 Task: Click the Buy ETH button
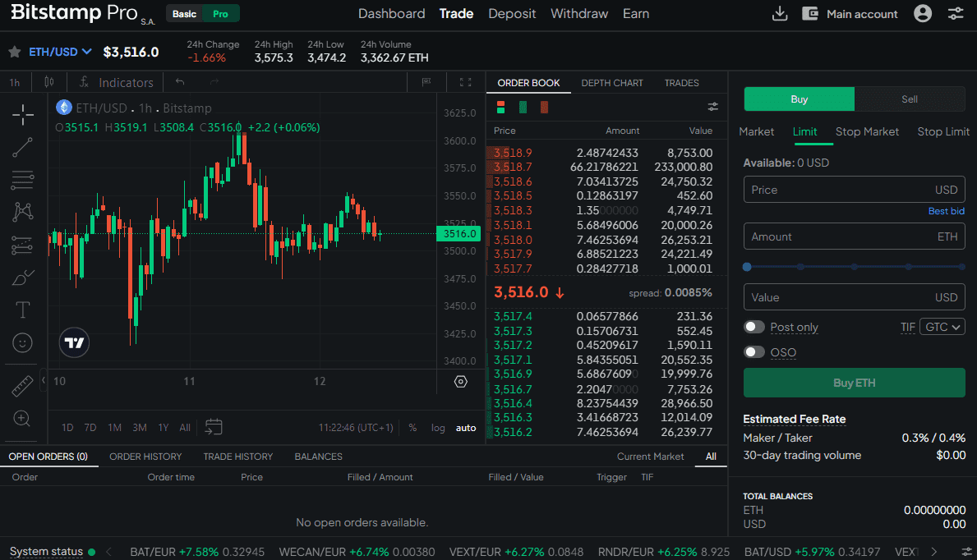[x=855, y=383]
